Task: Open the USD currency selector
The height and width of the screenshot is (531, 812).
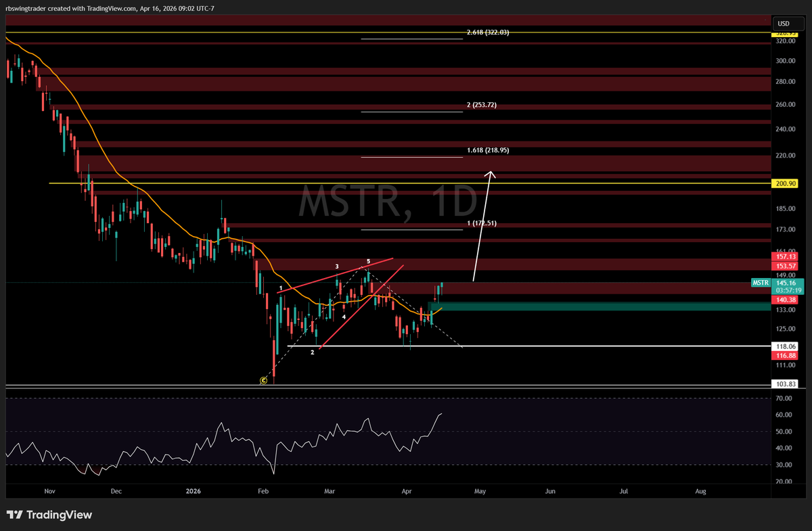Action: point(784,23)
